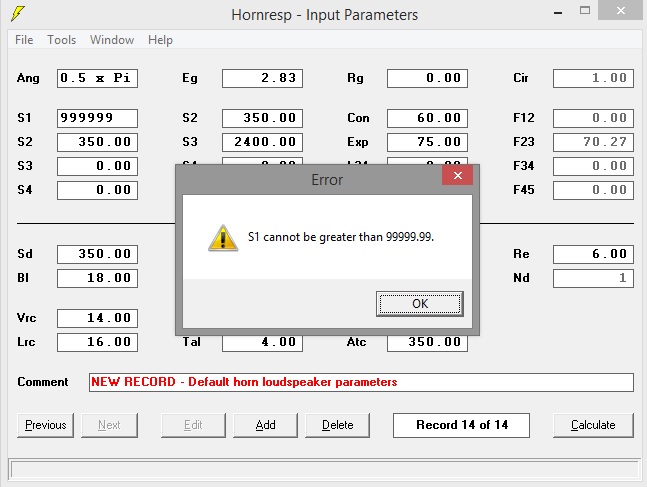Click the Bl field with 18.00
Image resolution: width=647 pixels, height=487 pixels.
[97, 278]
